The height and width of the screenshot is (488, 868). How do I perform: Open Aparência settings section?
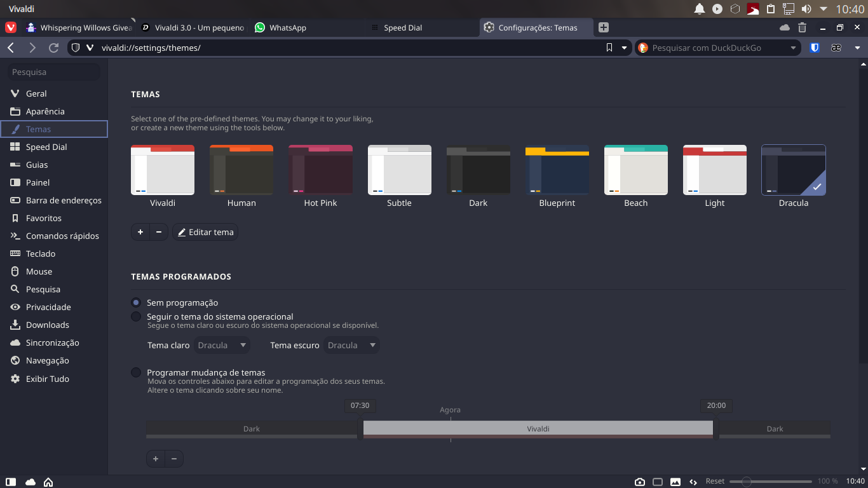point(54,111)
